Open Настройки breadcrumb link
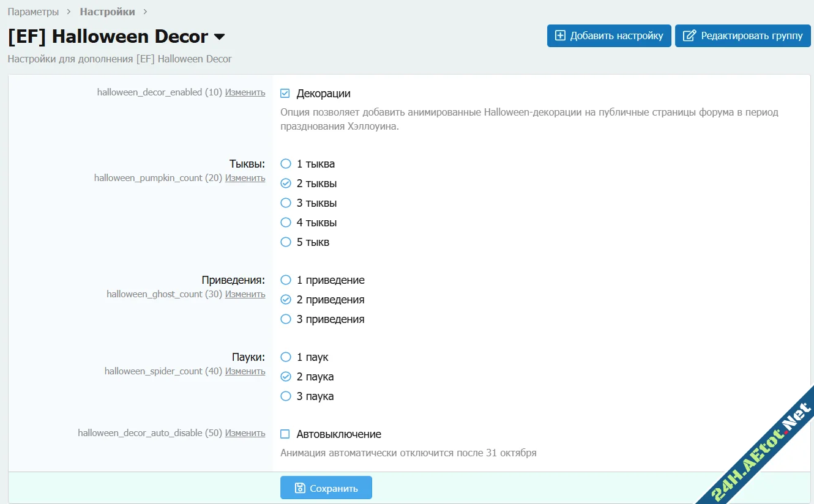 pos(107,12)
